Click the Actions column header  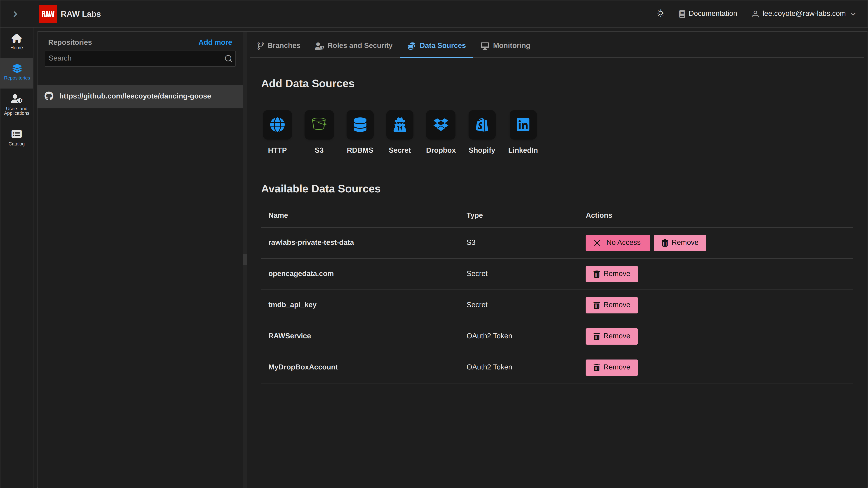(x=599, y=215)
